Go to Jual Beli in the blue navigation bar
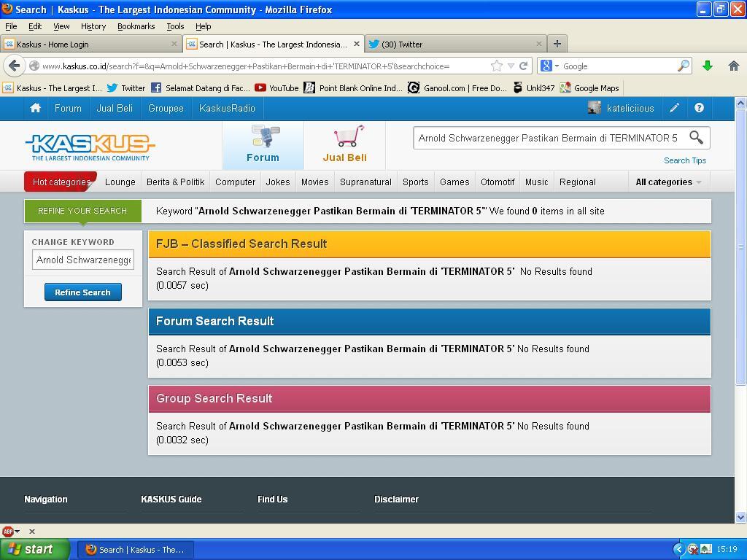This screenshot has height=560, width=747. coord(115,108)
